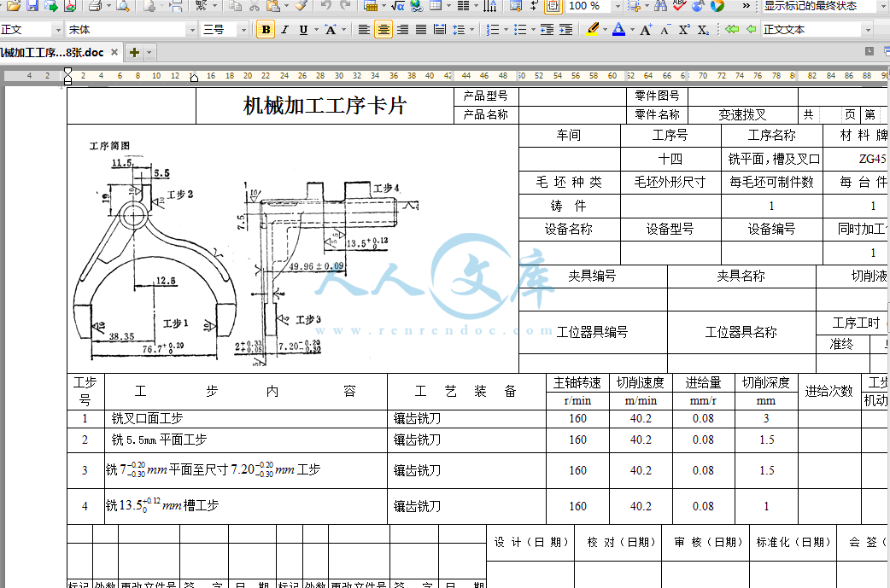Justify the paragraph text
Screen dimensions: 890x588
(421, 30)
